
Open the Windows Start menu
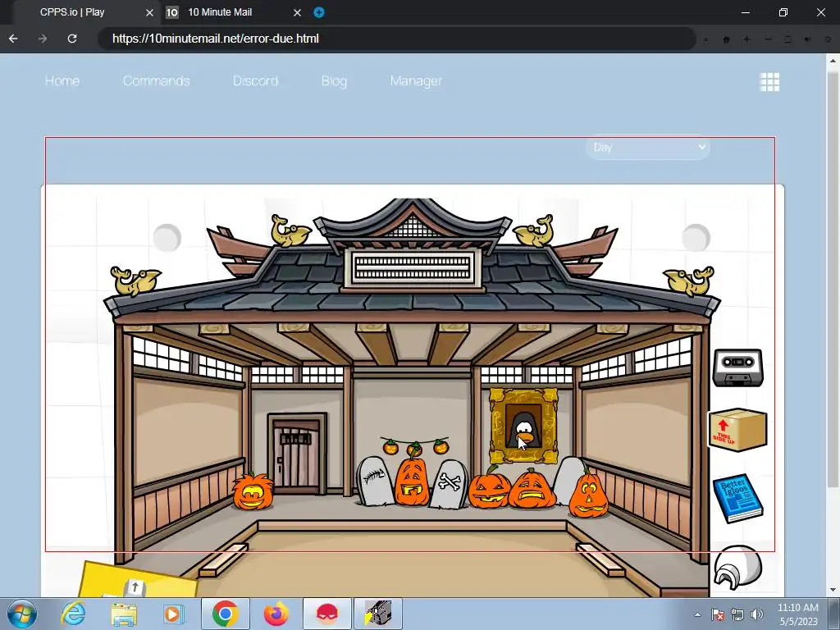22,614
